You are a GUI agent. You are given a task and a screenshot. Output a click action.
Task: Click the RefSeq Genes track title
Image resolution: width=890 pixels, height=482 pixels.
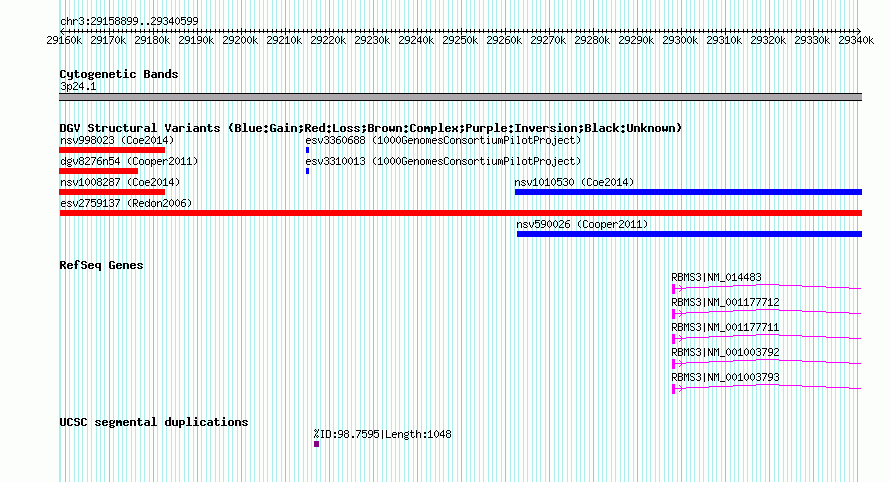101,265
